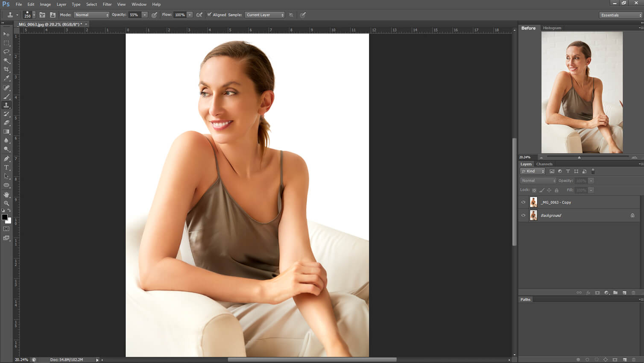The image size is (644, 363).
Task: Select the Type tool
Action: pos(6,167)
